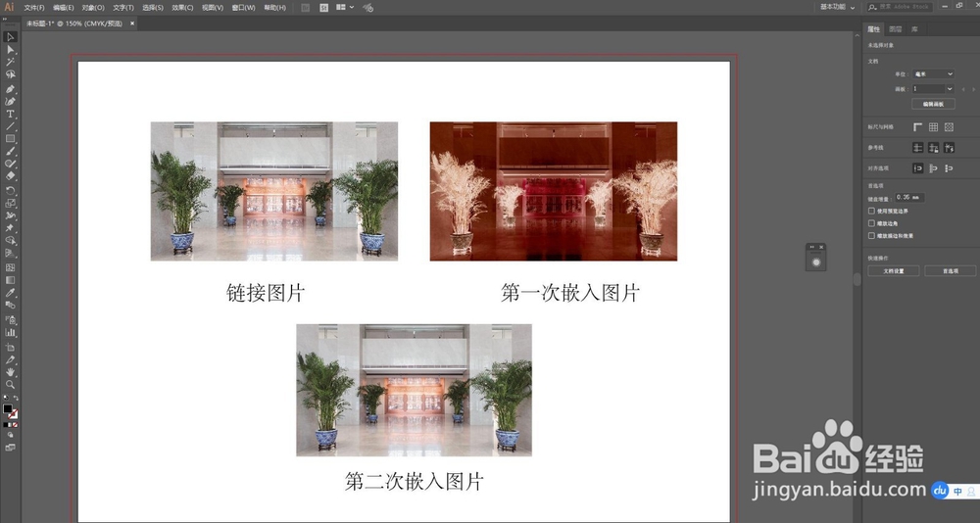Screen dimensions: 980x523
Task: Select the Artboard tool
Action: pos(11,348)
